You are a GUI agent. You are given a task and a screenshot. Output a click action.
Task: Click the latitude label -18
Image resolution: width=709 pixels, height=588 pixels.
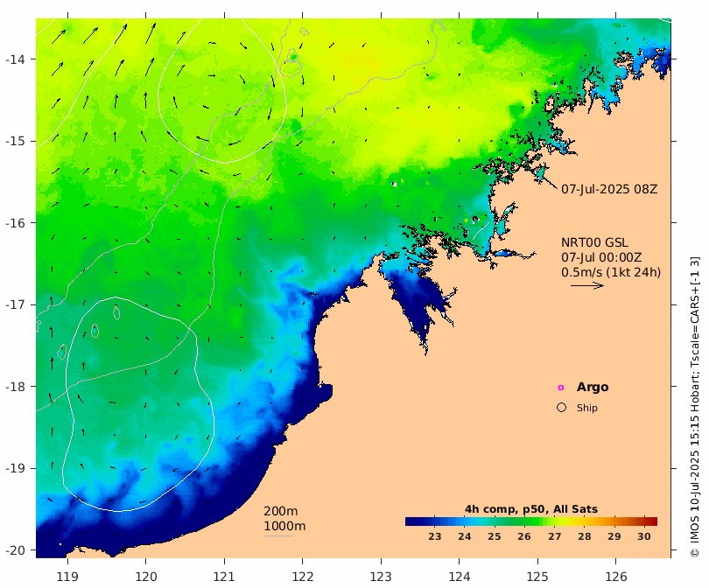tap(15, 387)
